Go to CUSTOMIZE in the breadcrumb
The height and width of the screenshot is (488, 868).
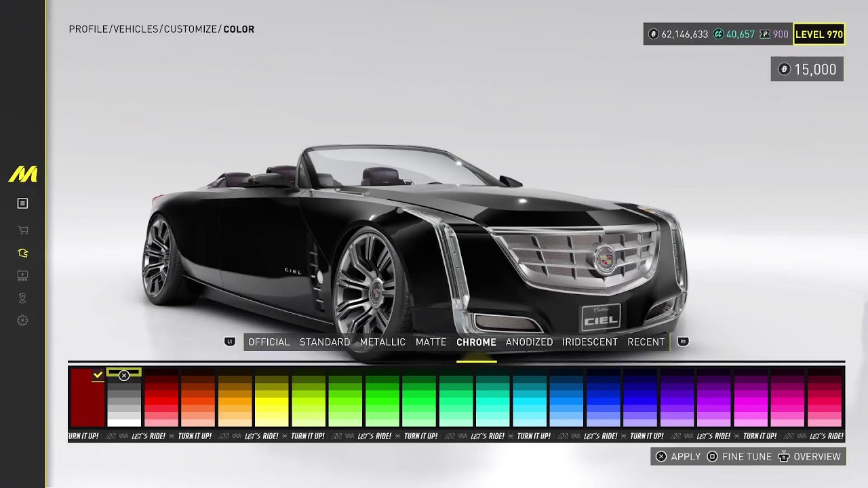pyautogui.click(x=191, y=29)
